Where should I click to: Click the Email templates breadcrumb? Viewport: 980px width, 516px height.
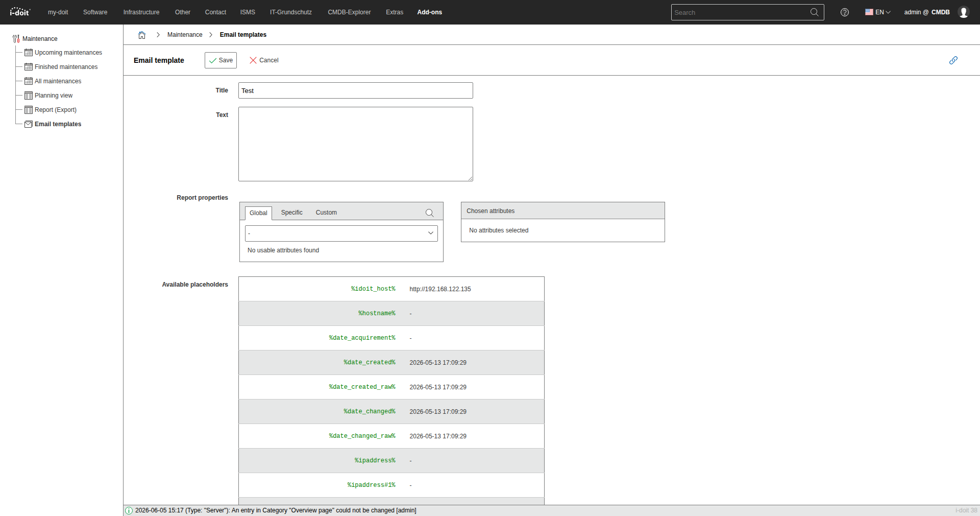click(243, 35)
